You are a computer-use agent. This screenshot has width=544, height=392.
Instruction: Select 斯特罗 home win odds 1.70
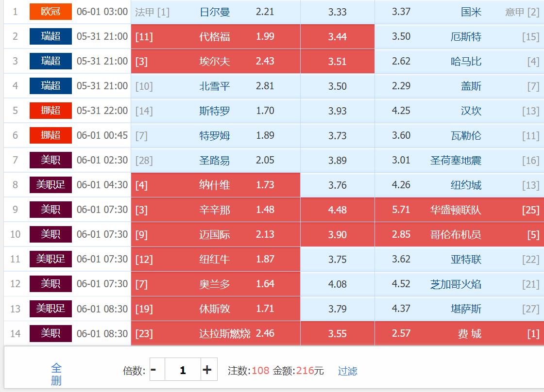point(216,111)
